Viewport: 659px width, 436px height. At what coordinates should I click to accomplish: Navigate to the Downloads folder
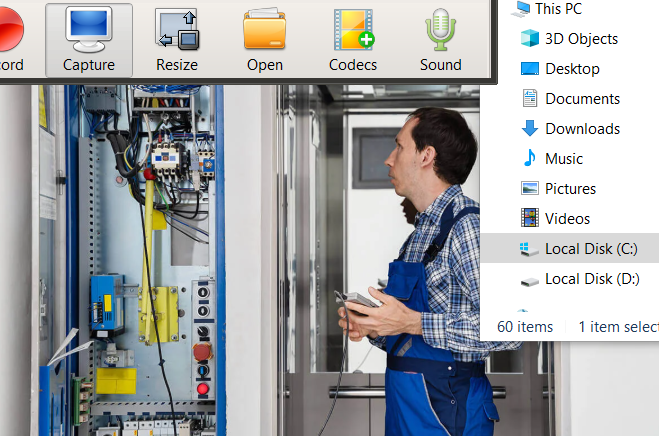point(582,129)
